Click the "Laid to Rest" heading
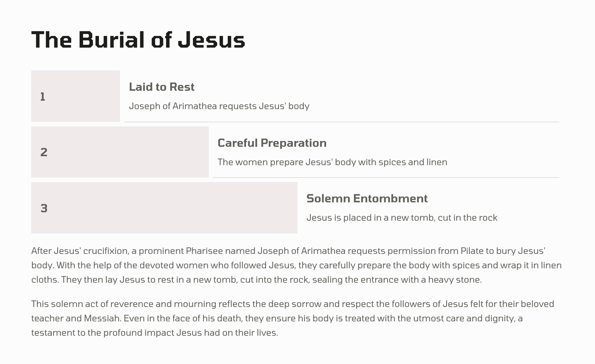This screenshot has height=364, width=595. pyautogui.click(x=162, y=87)
